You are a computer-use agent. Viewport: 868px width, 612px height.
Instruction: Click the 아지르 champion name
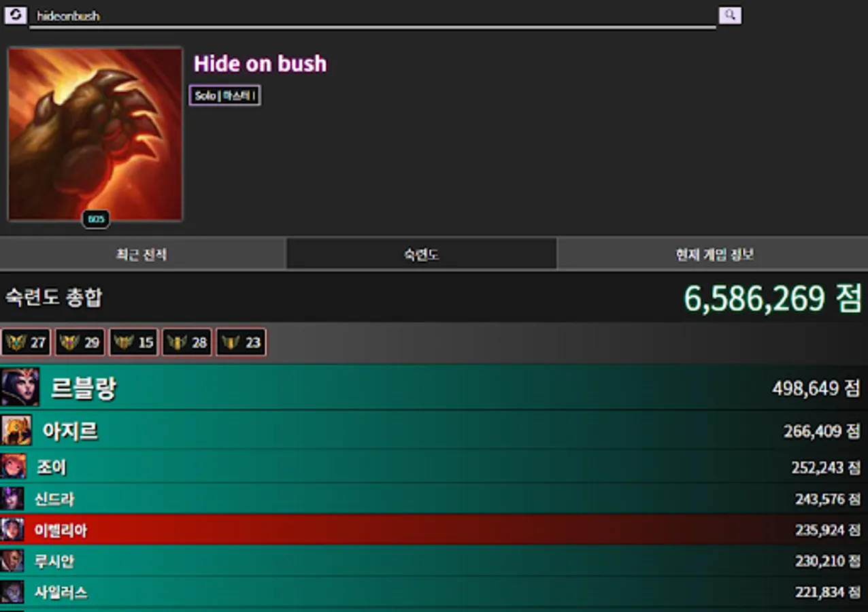(x=70, y=431)
